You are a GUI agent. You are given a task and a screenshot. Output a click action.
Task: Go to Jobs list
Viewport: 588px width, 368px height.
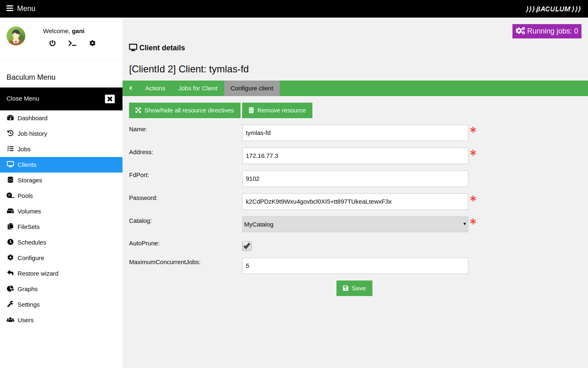click(61, 149)
